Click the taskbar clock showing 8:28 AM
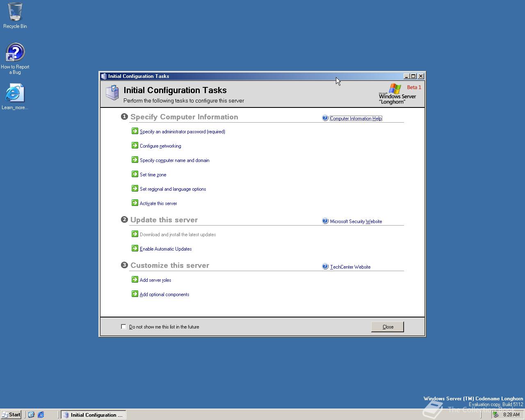525x420 pixels. pyautogui.click(x=511, y=415)
